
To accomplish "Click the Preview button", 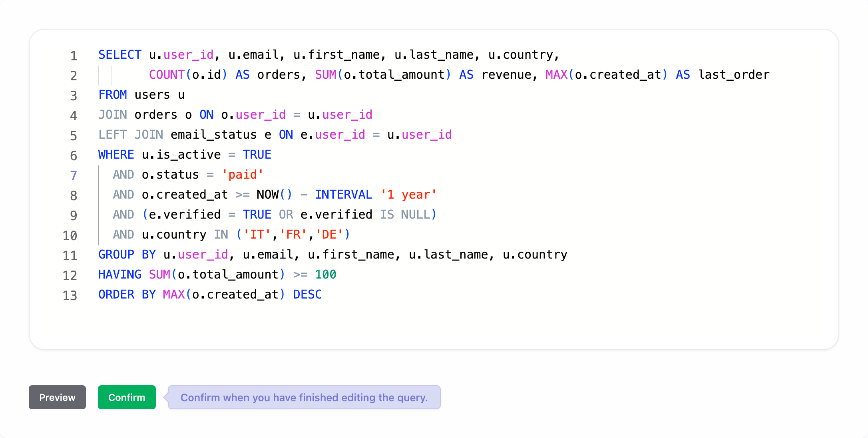I will click(57, 397).
